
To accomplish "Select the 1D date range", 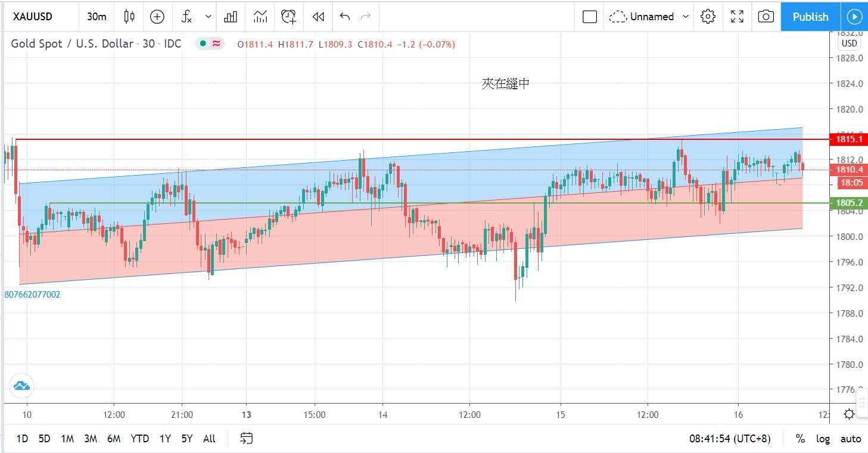I will pyautogui.click(x=22, y=439).
